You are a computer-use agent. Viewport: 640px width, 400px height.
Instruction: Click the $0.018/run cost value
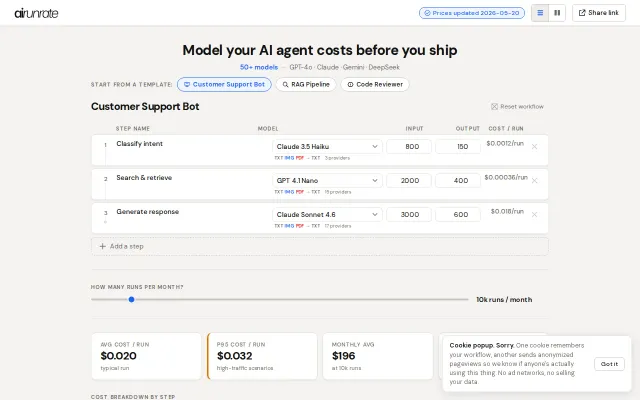[507, 211]
